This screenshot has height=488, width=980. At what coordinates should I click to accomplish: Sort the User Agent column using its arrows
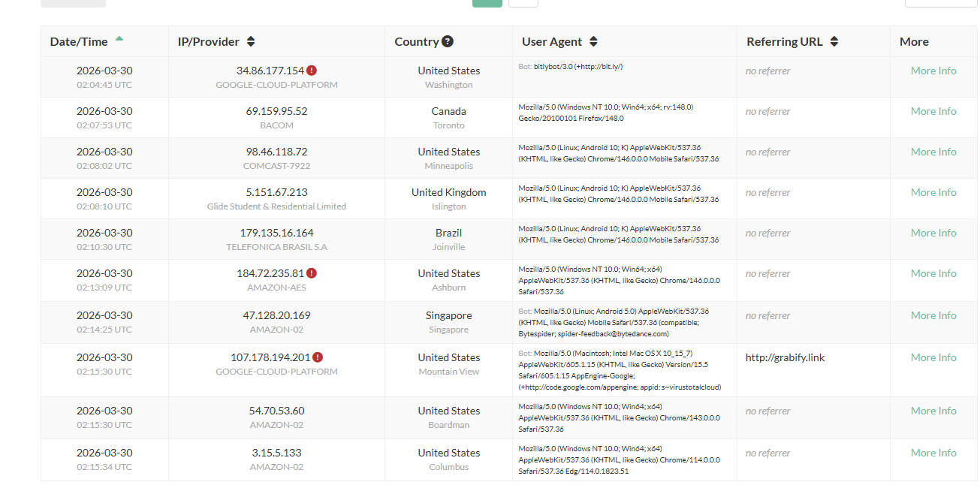pyautogui.click(x=593, y=42)
